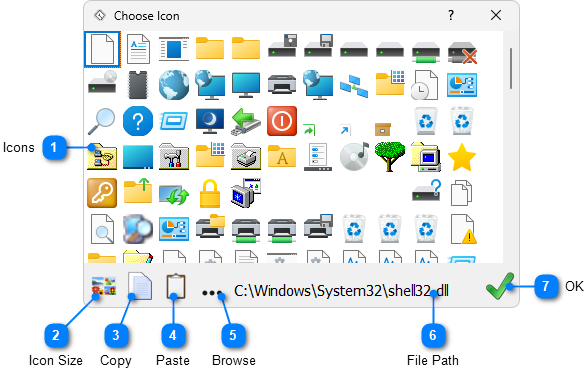587x369 pixels.
Task: Select the folder with hammer tools icon
Action: (174, 156)
